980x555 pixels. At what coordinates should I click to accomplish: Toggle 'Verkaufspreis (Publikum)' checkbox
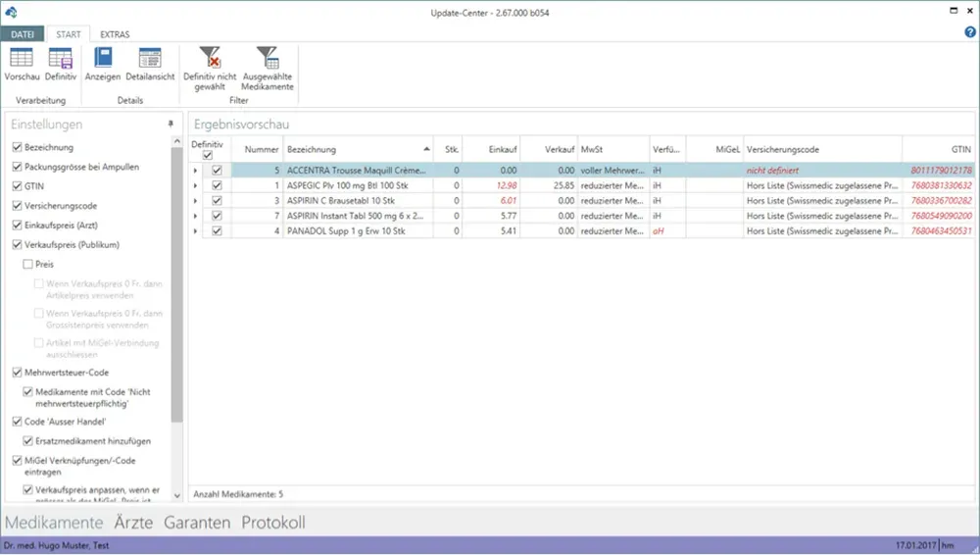pos(17,244)
